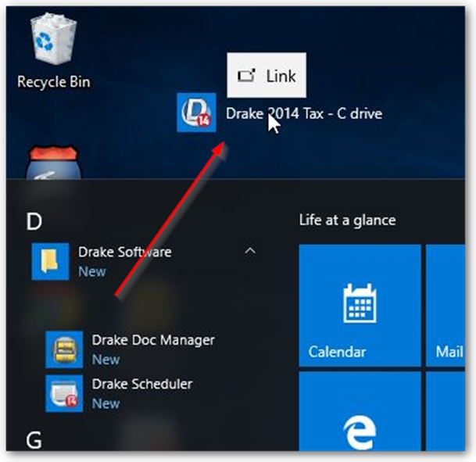476x462 pixels.
Task: Click the Link drag tooltip
Action: (267, 75)
